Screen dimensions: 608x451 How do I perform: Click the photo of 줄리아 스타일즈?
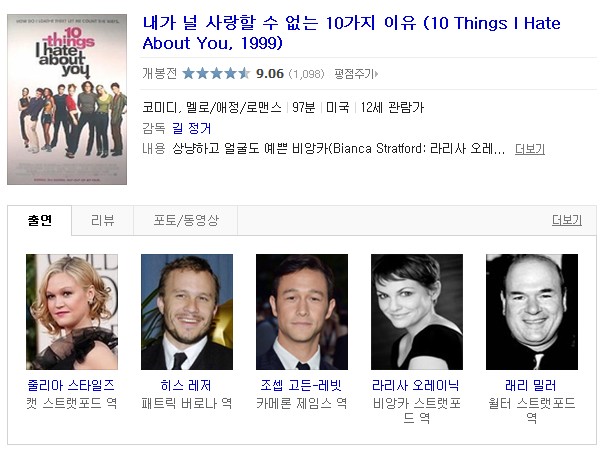[72, 312]
